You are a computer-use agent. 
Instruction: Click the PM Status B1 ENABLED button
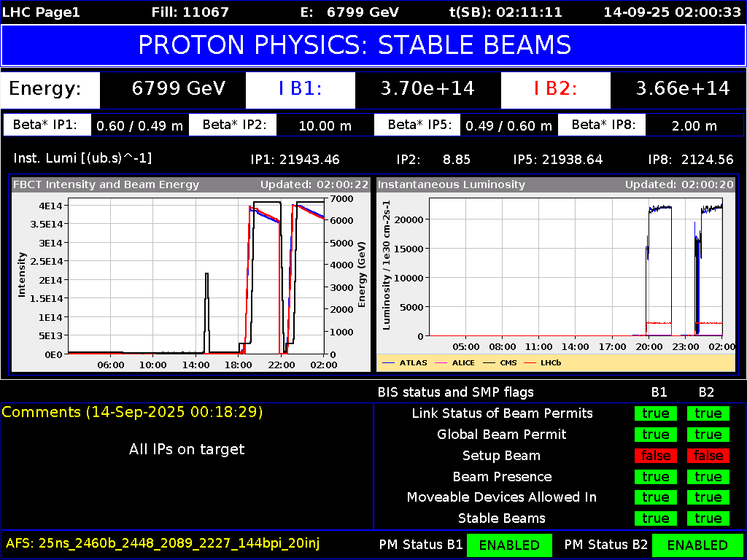click(x=509, y=545)
